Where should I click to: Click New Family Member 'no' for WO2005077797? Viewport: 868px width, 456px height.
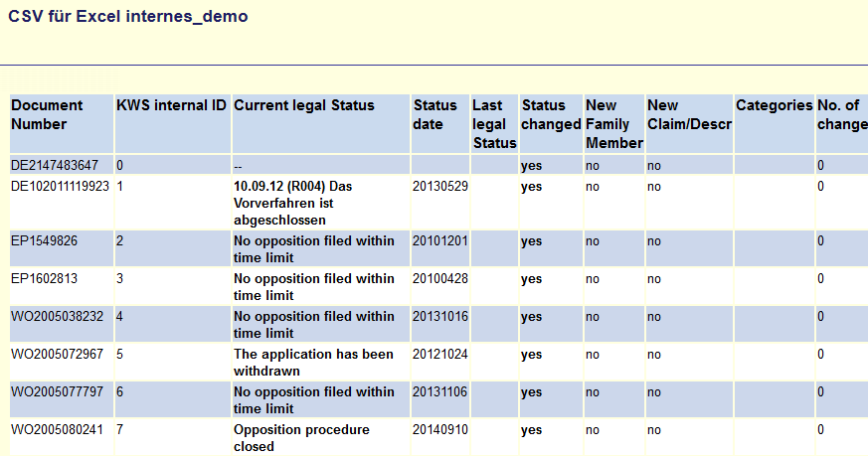[x=593, y=391]
